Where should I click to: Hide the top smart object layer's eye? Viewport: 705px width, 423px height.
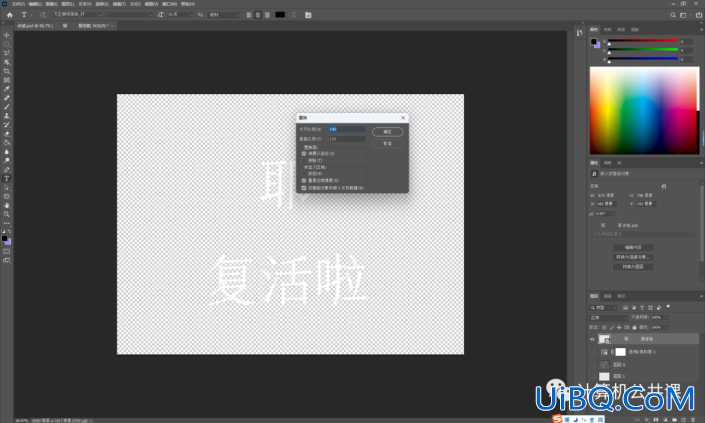[592, 339]
